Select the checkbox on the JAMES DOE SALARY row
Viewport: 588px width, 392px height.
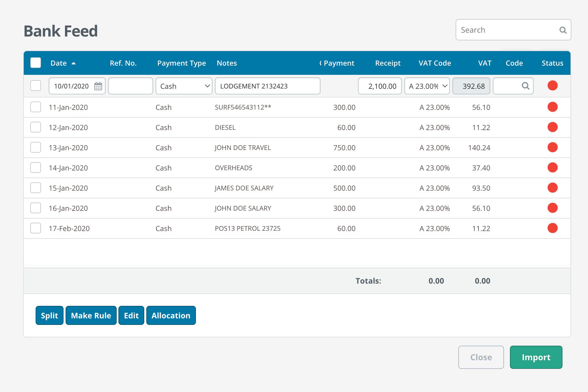point(35,187)
